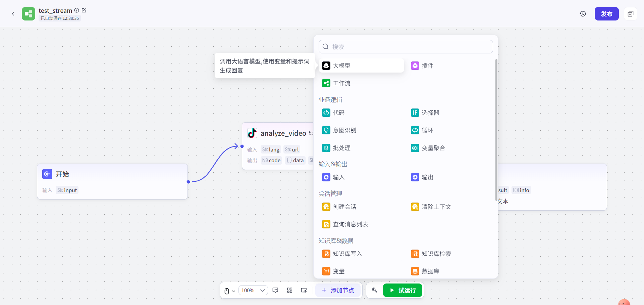Add the 知识库检索 knowledge retrieval node
Viewport: 644px width, 305px height.
pos(436,254)
